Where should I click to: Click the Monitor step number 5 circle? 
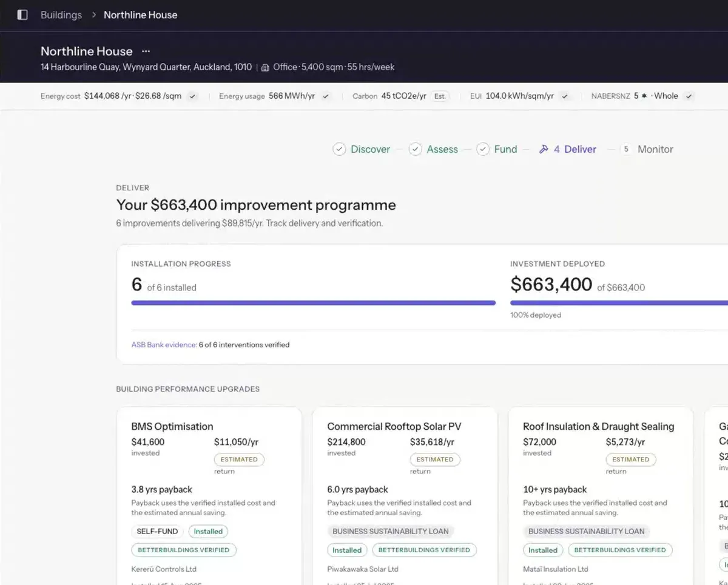coord(626,149)
